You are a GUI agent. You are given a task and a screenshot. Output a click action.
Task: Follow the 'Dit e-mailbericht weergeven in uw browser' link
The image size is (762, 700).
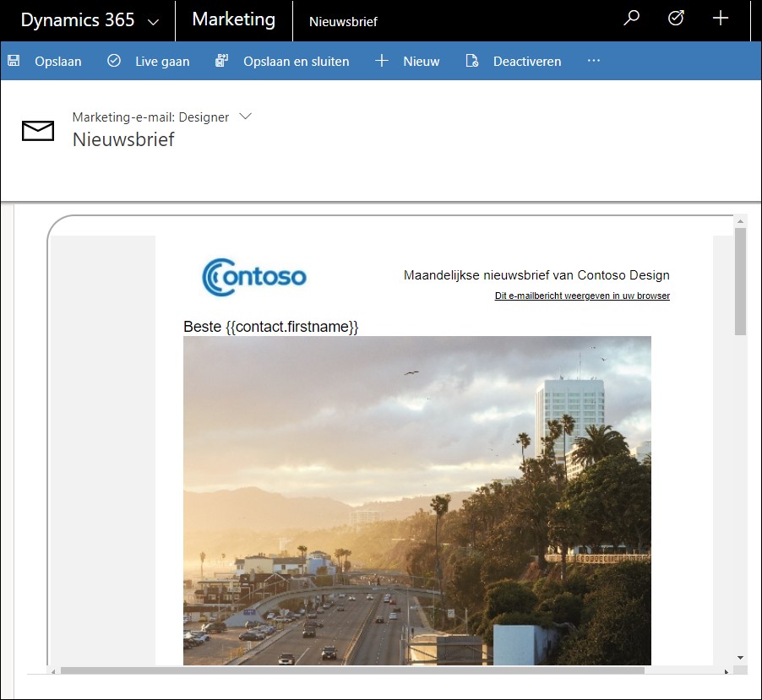582,296
